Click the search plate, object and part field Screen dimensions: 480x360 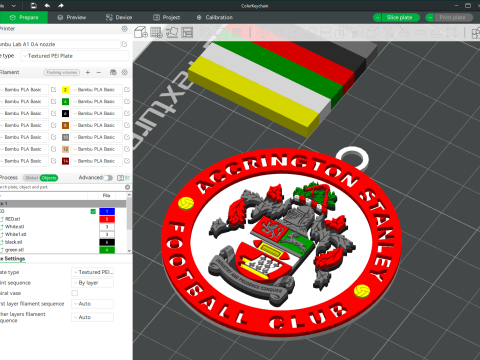click(62, 187)
